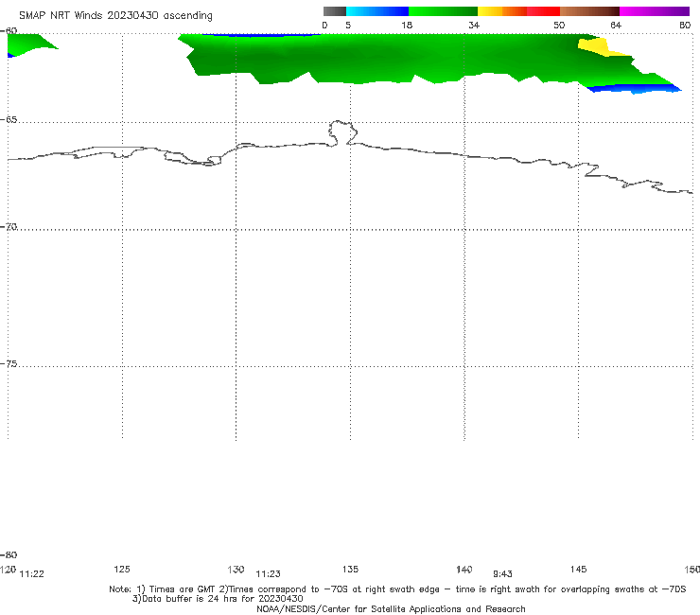Image resolution: width=700 pixels, height=615 pixels.
Task: Select the yellow-orange segment of the color bar
Action: point(502,11)
